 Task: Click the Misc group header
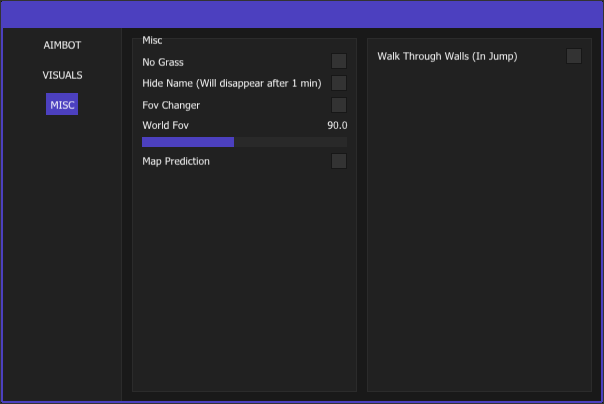pos(152,40)
